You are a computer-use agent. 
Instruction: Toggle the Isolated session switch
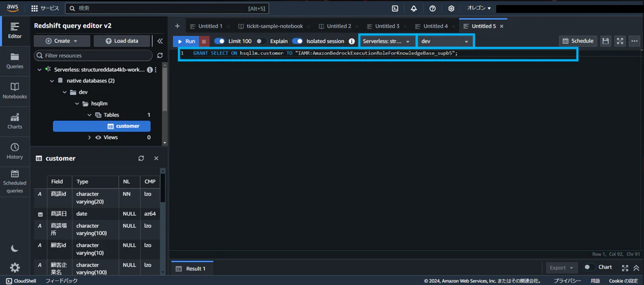click(x=297, y=41)
